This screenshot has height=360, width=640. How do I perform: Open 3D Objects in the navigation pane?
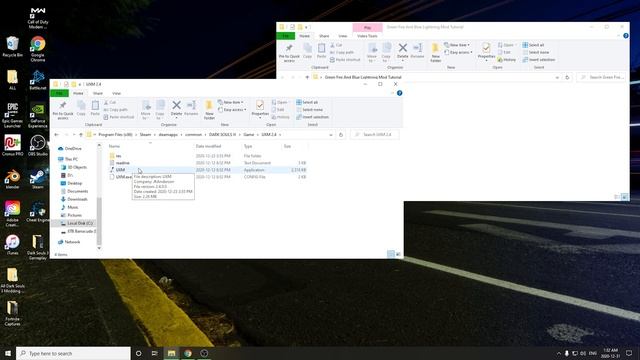click(x=77, y=167)
